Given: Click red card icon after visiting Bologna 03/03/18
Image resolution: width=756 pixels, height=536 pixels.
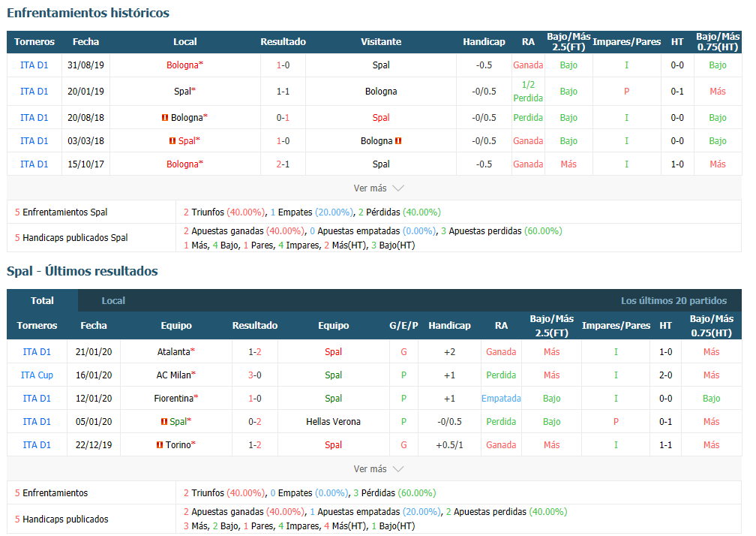Looking at the screenshot, I should [x=398, y=141].
